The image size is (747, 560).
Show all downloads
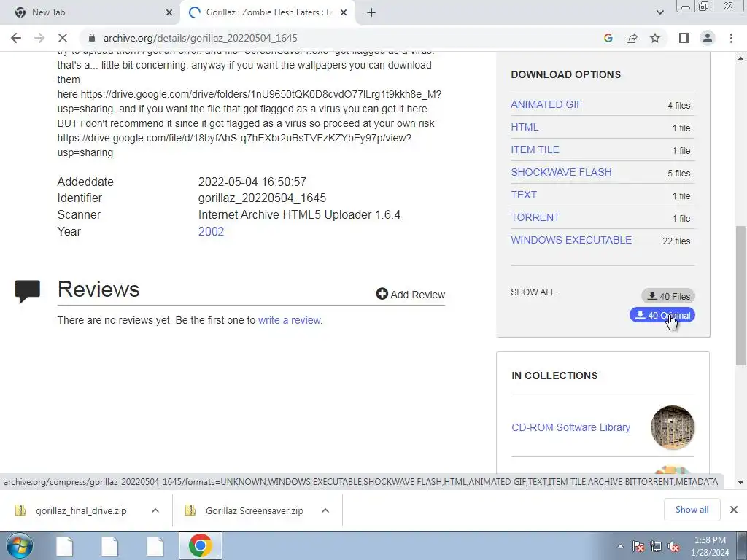tap(692, 510)
